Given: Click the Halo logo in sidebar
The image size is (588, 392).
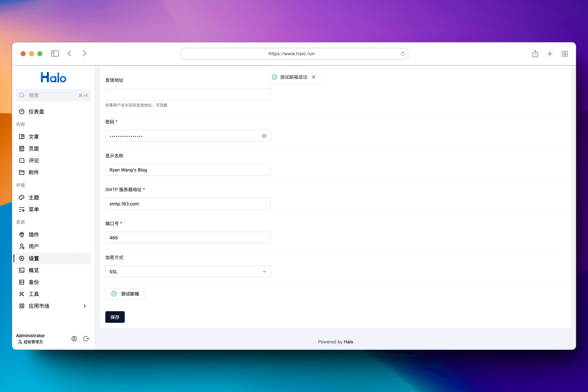Looking at the screenshot, I should point(53,77).
